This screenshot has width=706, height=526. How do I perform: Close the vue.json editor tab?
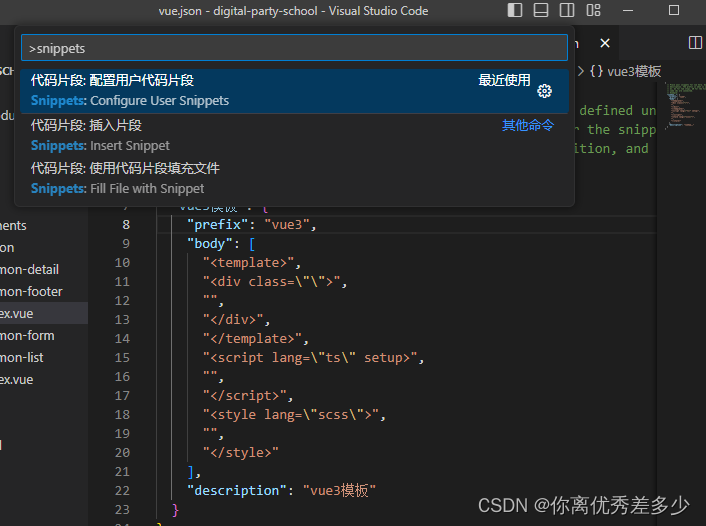coord(605,43)
